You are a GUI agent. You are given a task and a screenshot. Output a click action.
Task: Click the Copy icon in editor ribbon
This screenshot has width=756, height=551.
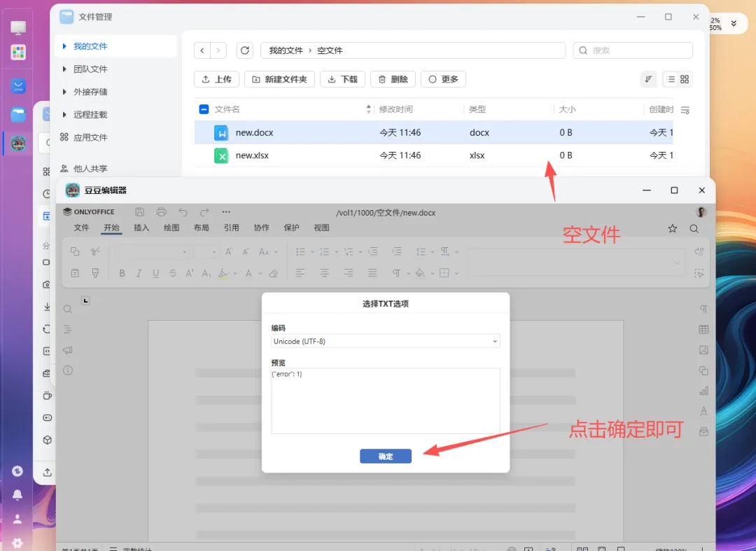(x=75, y=251)
